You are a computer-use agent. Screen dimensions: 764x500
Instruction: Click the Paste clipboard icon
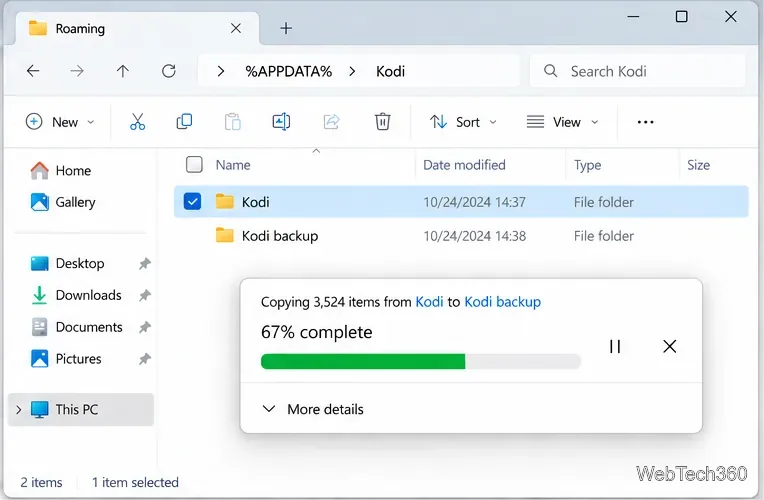232,122
